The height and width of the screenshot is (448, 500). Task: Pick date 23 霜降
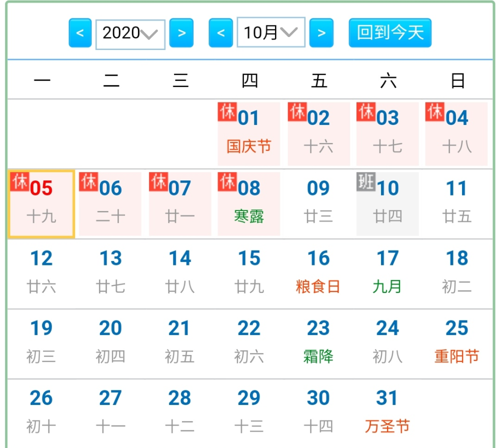tap(318, 343)
